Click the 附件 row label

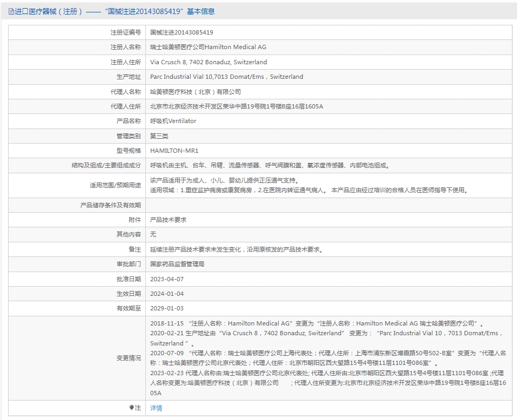pos(135,220)
